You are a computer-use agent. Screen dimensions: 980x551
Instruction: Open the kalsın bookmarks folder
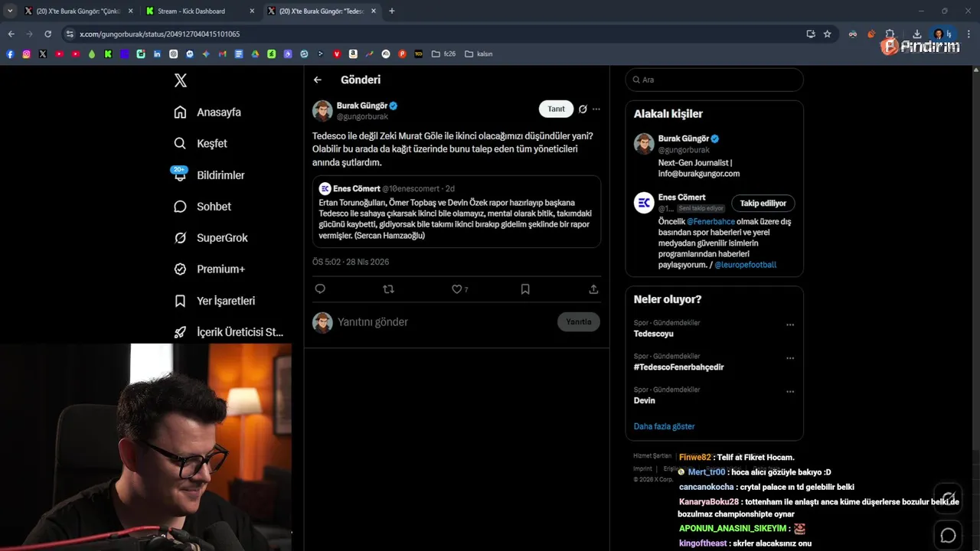[x=479, y=54]
